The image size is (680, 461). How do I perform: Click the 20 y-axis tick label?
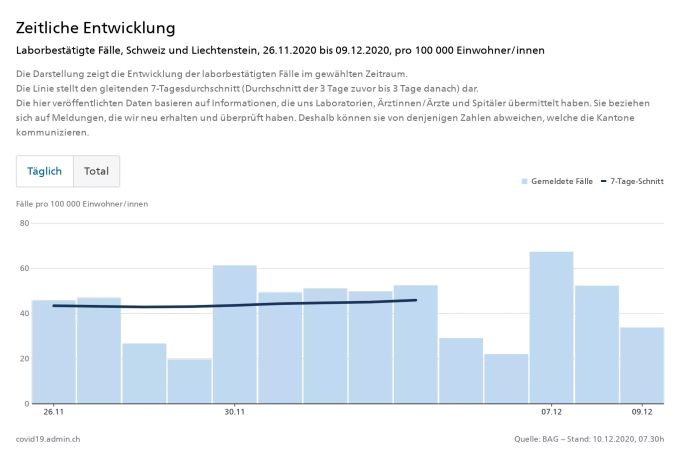coord(24,358)
